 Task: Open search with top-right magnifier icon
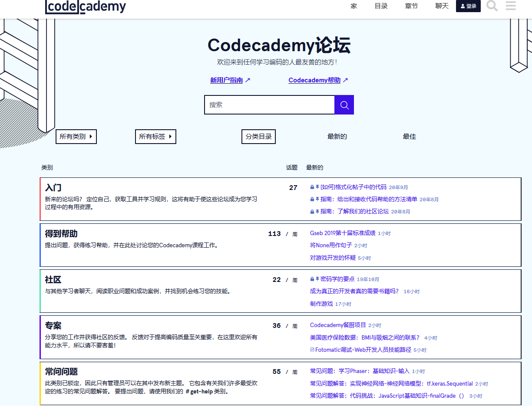[492, 6]
